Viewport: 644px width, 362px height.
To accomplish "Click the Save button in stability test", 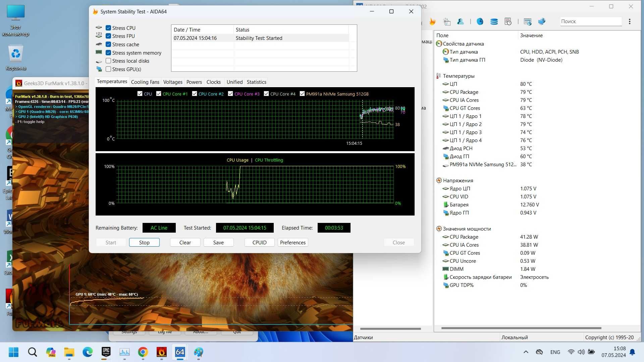I will (218, 242).
